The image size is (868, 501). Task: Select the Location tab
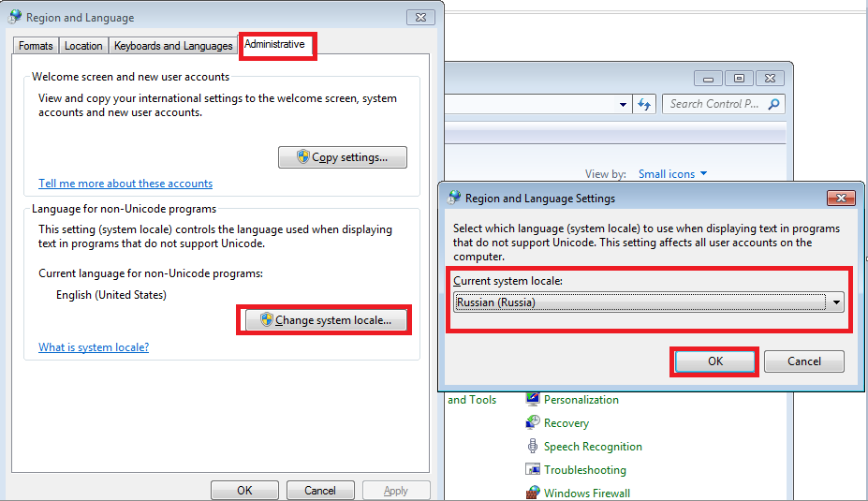click(x=83, y=46)
